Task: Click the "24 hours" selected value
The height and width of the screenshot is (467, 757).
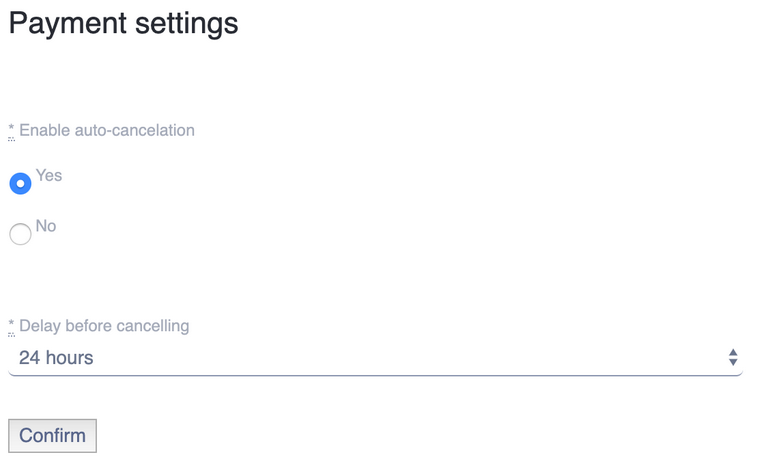Action: tap(56, 358)
